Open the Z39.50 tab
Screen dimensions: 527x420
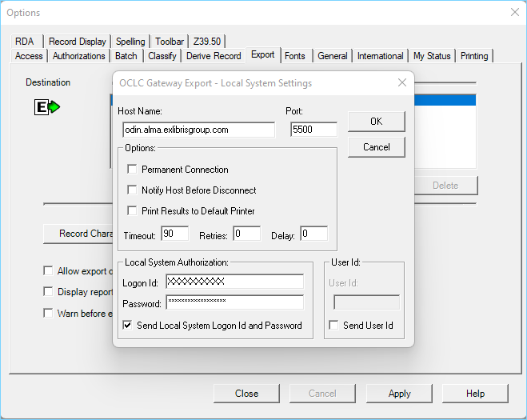(206, 42)
